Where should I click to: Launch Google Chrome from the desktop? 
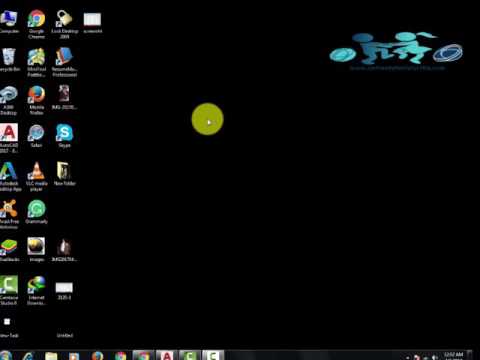pyautogui.click(x=36, y=23)
